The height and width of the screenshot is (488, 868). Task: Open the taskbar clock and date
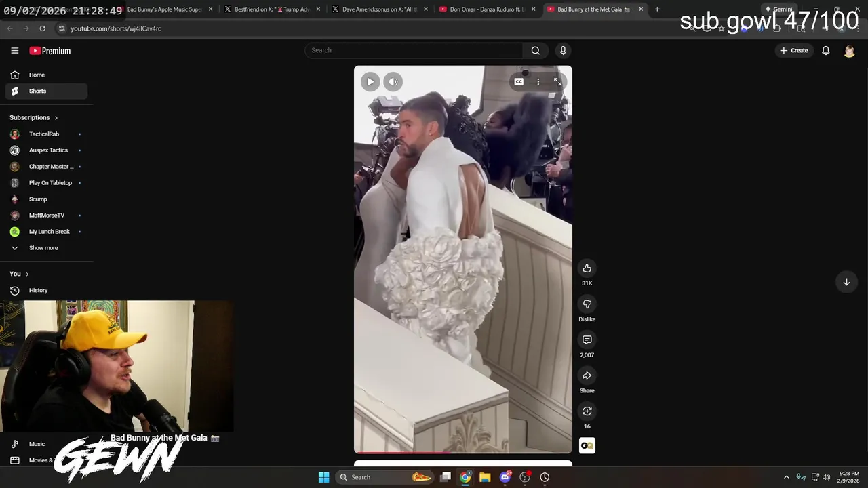tap(849, 477)
